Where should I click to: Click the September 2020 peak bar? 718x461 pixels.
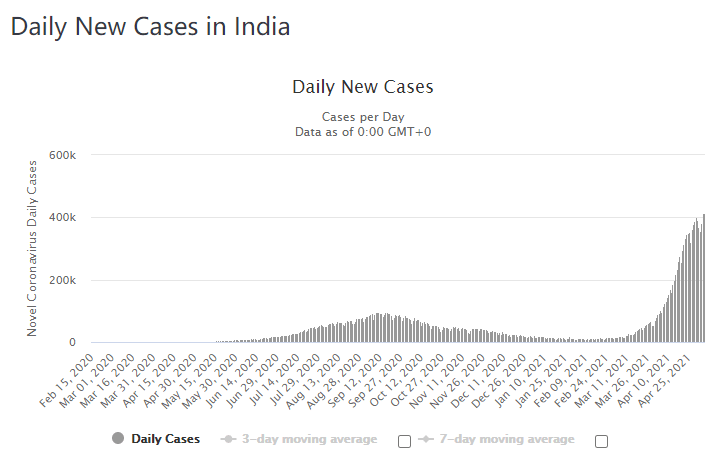click(x=377, y=327)
